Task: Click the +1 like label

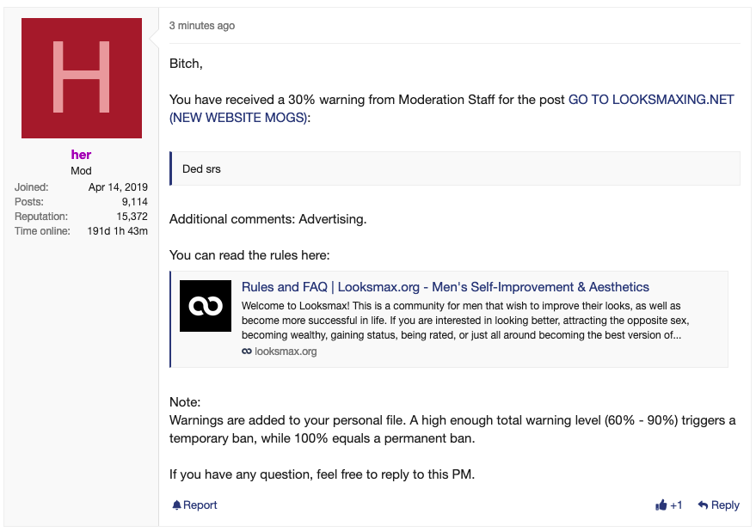Action: pos(676,505)
